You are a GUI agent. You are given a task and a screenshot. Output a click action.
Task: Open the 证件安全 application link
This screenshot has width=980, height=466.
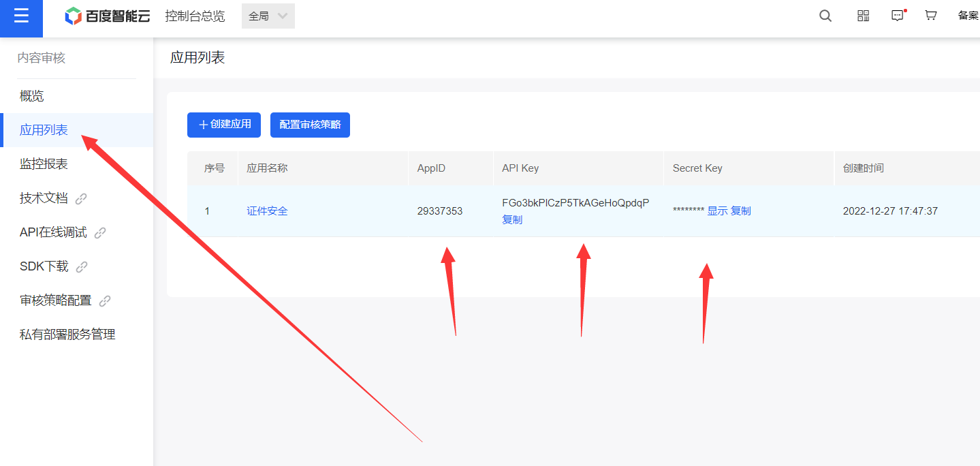(267, 211)
